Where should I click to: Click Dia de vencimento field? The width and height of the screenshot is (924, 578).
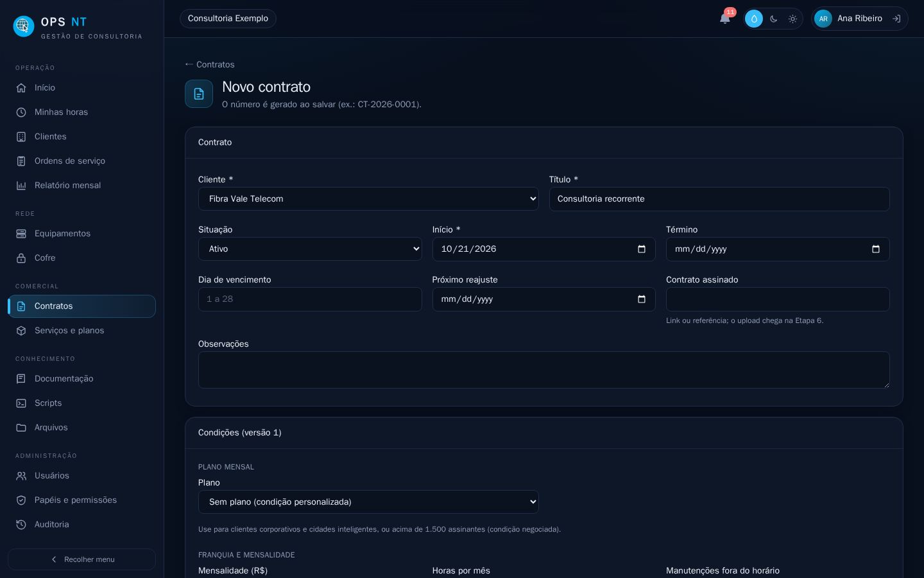pos(310,299)
